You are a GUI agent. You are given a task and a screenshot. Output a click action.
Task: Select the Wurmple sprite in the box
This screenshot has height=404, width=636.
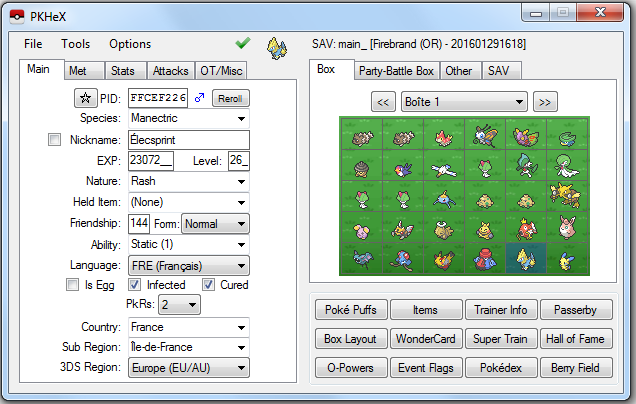[x=444, y=138]
